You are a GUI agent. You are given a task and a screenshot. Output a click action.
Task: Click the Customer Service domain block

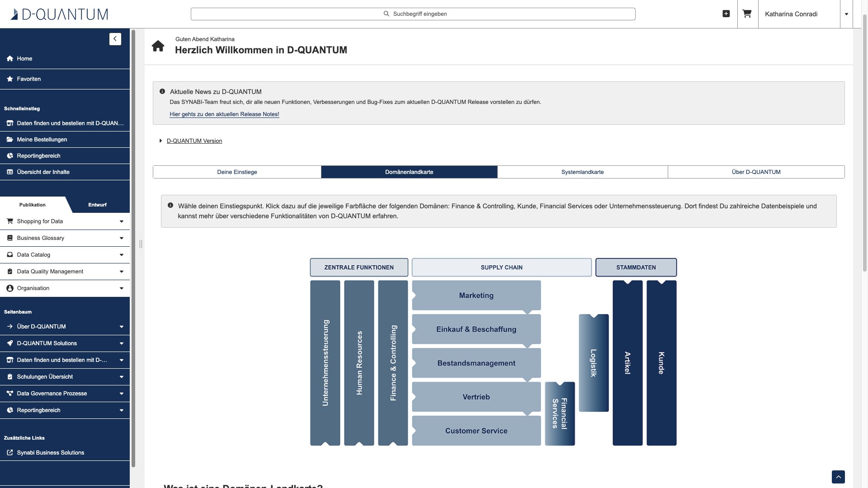click(x=476, y=431)
